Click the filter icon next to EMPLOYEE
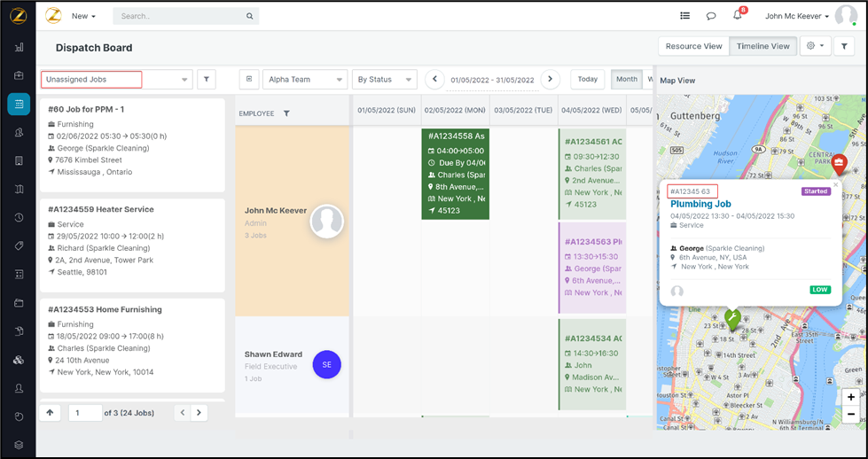The width and height of the screenshot is (868, 459). [286, 113]
